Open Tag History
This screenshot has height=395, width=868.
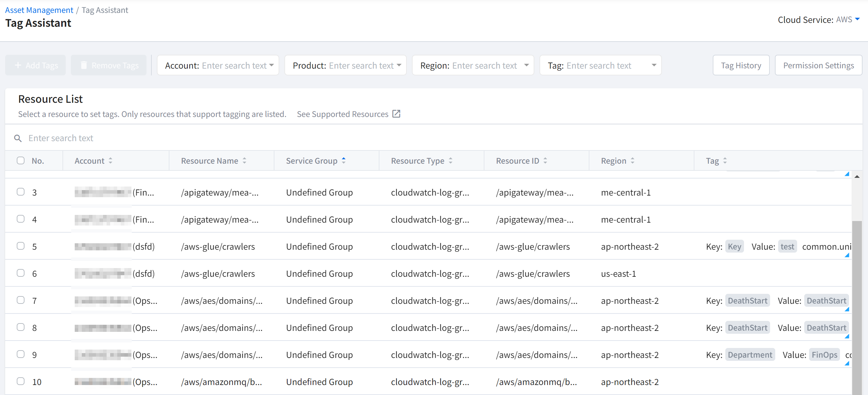pyautogui.click(x=741, y=65)
